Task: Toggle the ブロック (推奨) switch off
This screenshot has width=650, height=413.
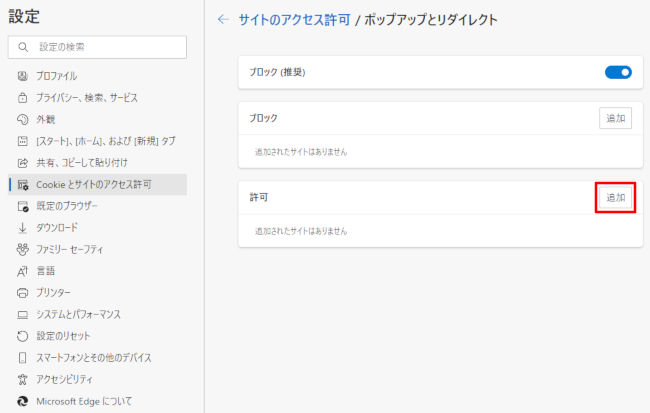Action: tap(618, 72)
